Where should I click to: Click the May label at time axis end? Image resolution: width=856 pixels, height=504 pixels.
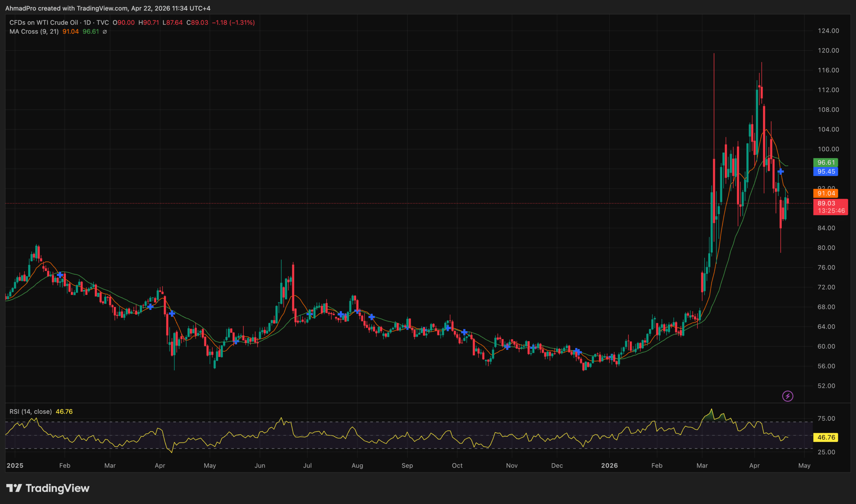pos(804,465)
